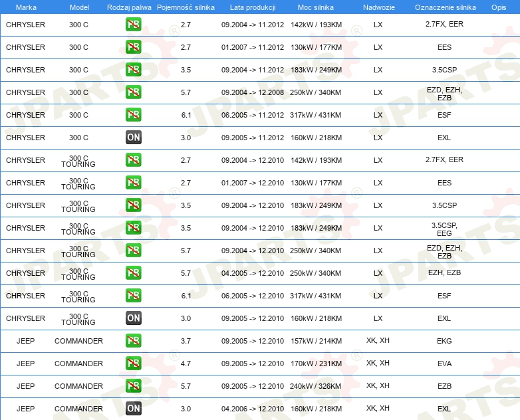
Task: Click engine code 2.7FX, EER in 300 C row
Action: coord(444,24)
